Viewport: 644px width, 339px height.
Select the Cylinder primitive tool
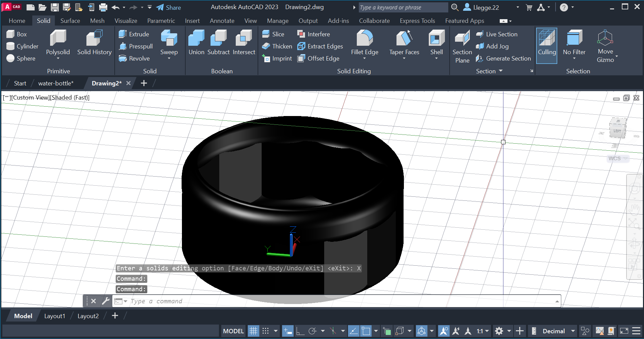[x=23, y=46]
